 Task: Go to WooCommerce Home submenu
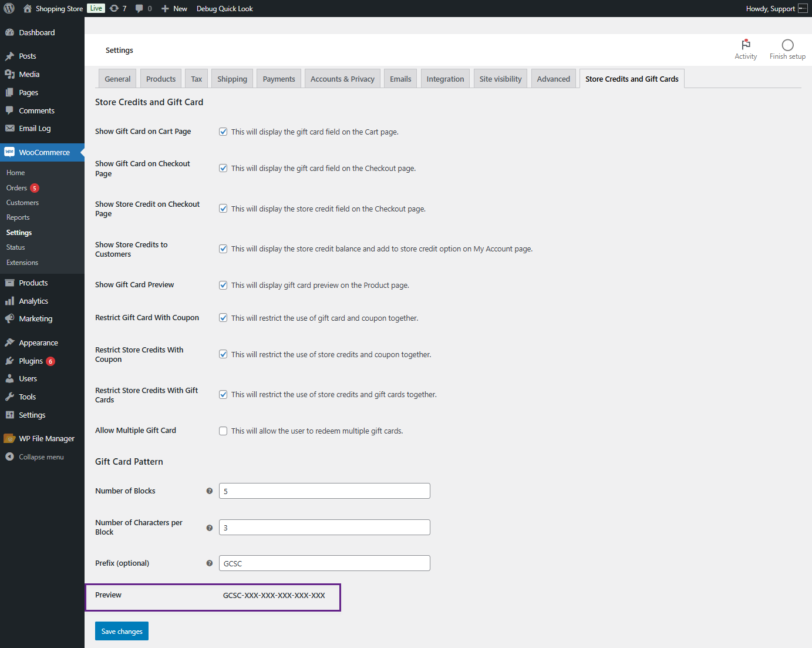click(15, 173)
